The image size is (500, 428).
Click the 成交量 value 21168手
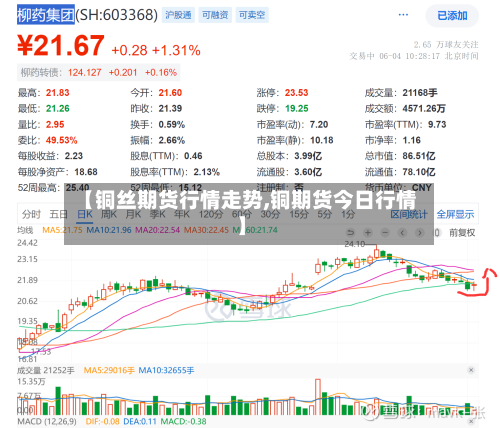(x=420, y=93)
